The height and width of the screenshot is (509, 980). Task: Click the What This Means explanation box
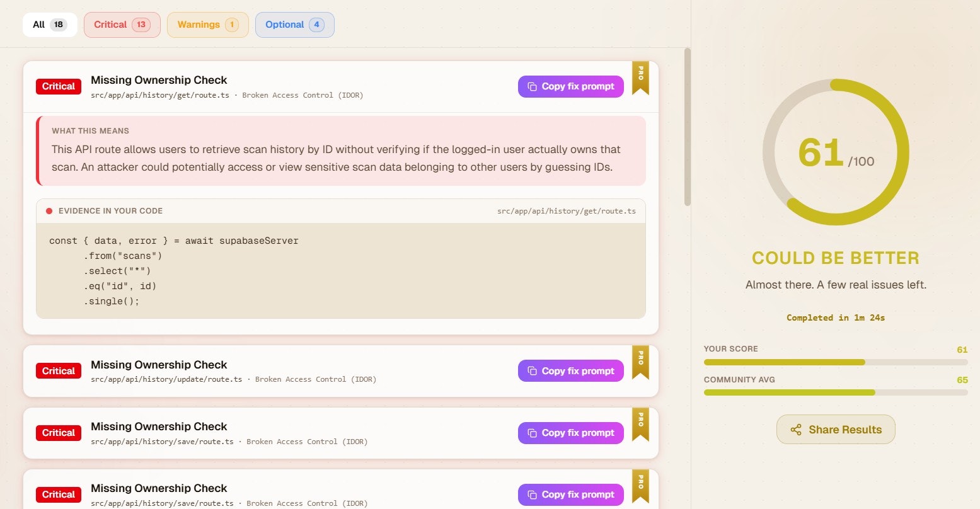[x=341, y=151]
